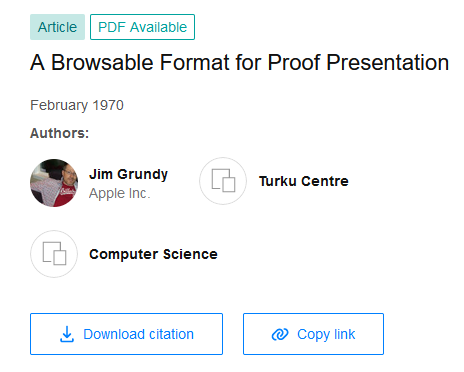Click the word 'Available' on the PDF badge
The height and width of the screenshot is (372, 464).
click(158, 27)
